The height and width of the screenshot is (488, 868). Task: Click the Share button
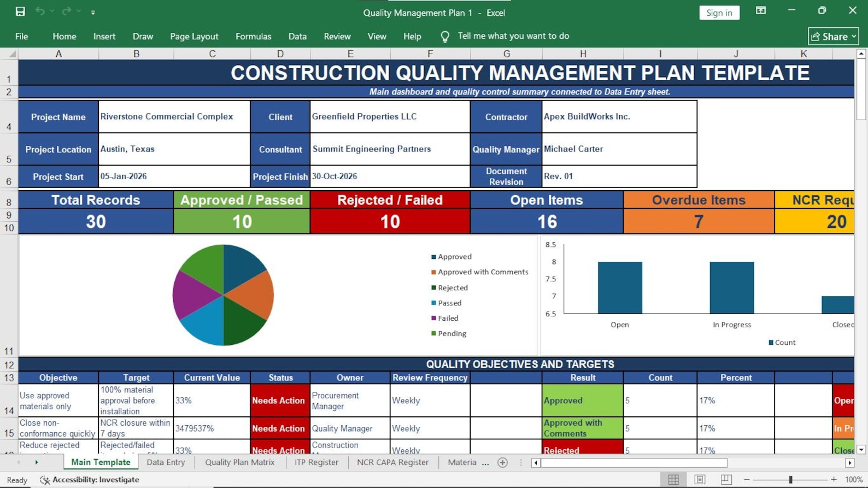coord(833,36)
